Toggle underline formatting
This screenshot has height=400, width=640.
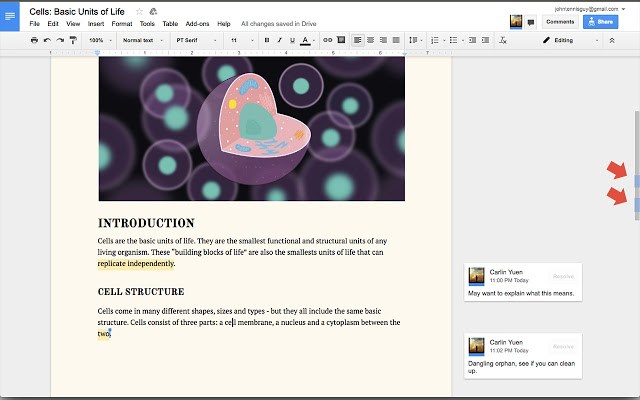click(x=291, y=40)
